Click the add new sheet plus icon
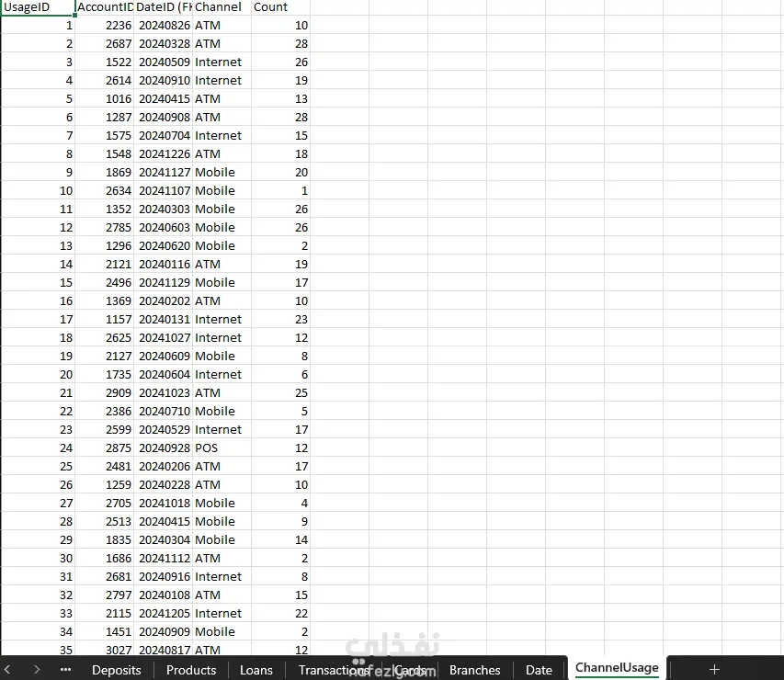Image resolution: width=784 pixels, height=680 pixels. 714,669
